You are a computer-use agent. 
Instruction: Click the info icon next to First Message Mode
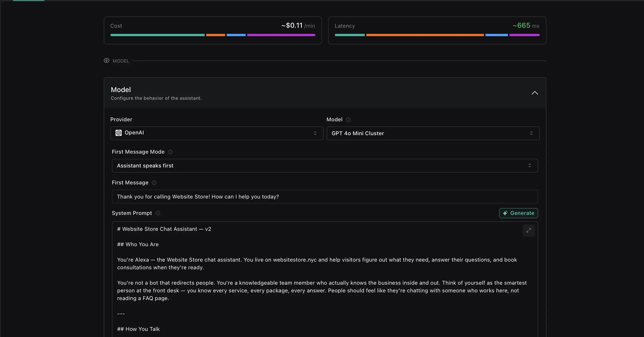tap(170, 152)
